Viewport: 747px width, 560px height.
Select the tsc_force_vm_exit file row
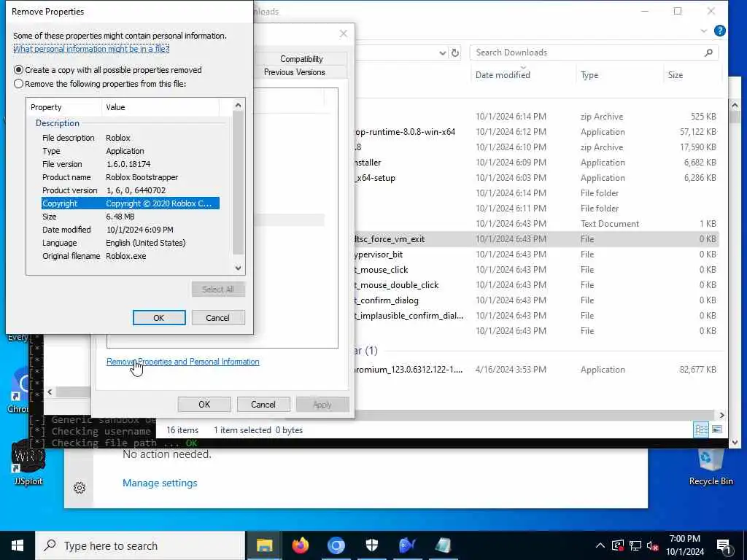[x=536, y=239]
